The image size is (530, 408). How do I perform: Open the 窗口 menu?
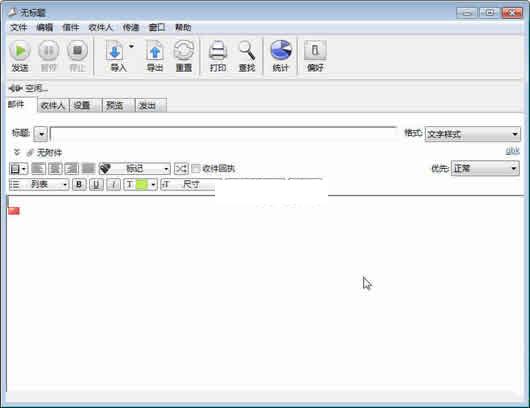157,27
